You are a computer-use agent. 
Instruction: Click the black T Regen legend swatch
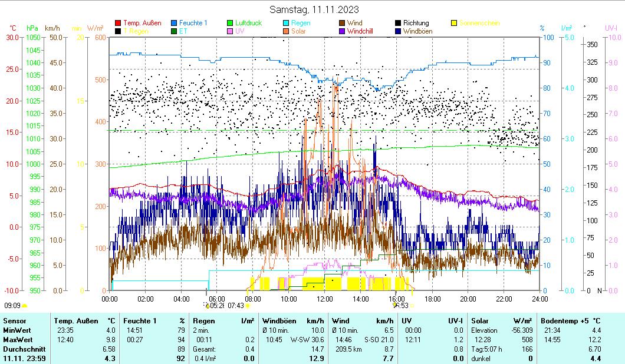[118, 31]
